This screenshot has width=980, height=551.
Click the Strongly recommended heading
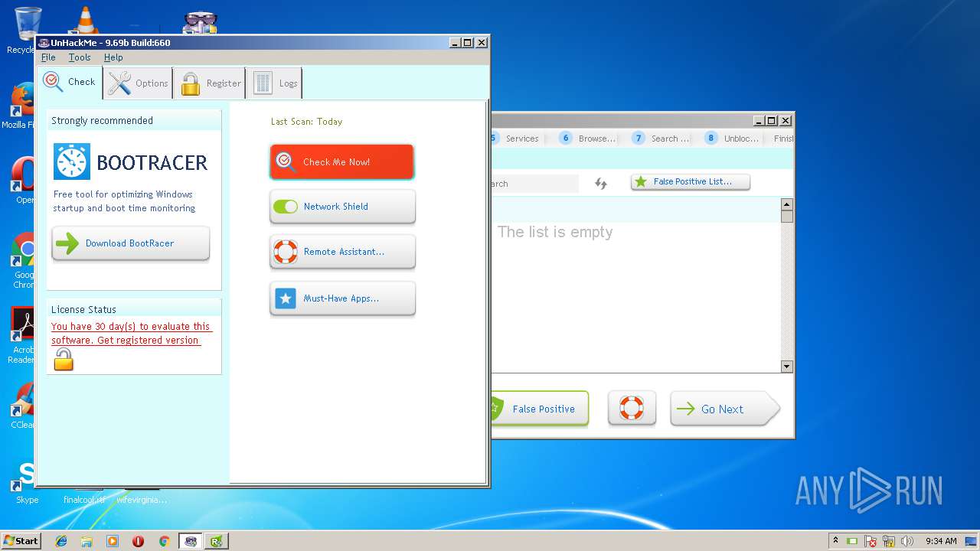(102, 121)
